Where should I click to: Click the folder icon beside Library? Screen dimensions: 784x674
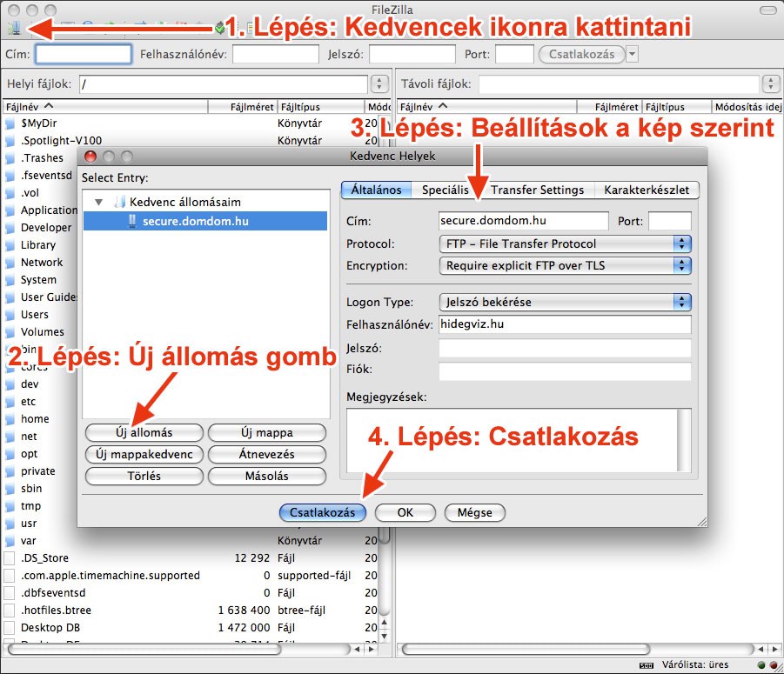10,245
